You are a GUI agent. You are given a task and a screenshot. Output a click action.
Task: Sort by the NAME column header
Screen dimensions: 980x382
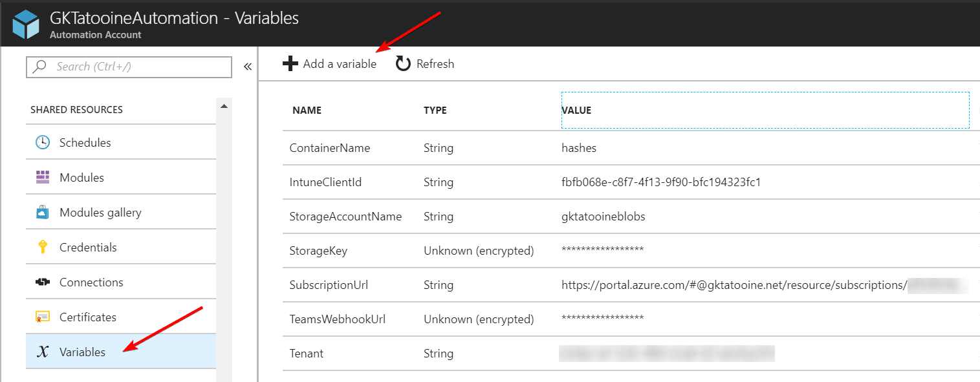307,111
